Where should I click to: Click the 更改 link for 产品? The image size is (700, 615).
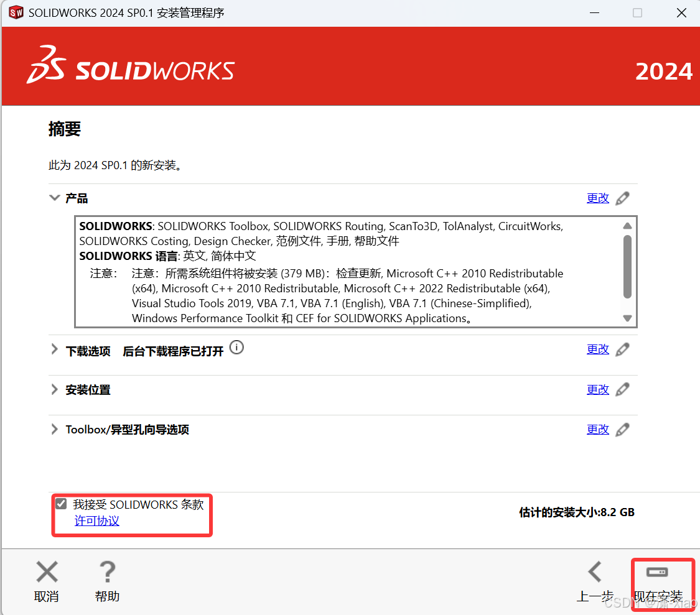598,198
